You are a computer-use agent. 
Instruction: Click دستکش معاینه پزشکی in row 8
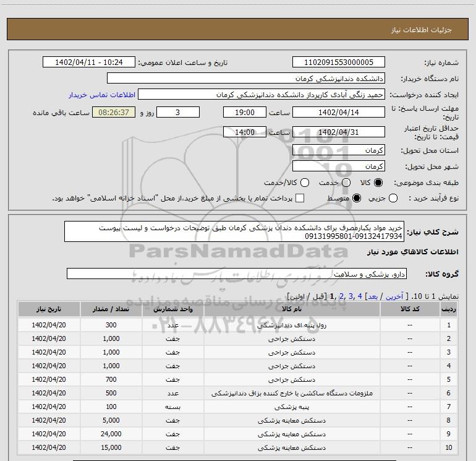click(292, 420)
